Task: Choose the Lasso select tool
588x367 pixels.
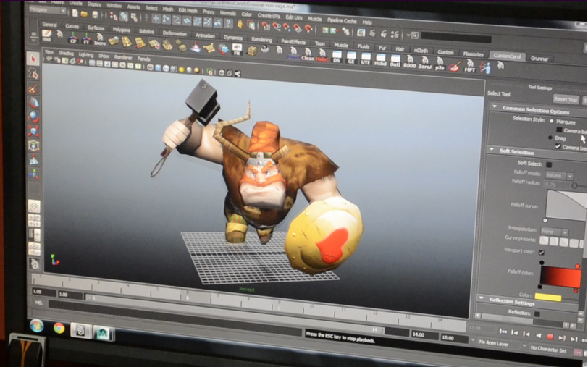Action: point(33,74)
